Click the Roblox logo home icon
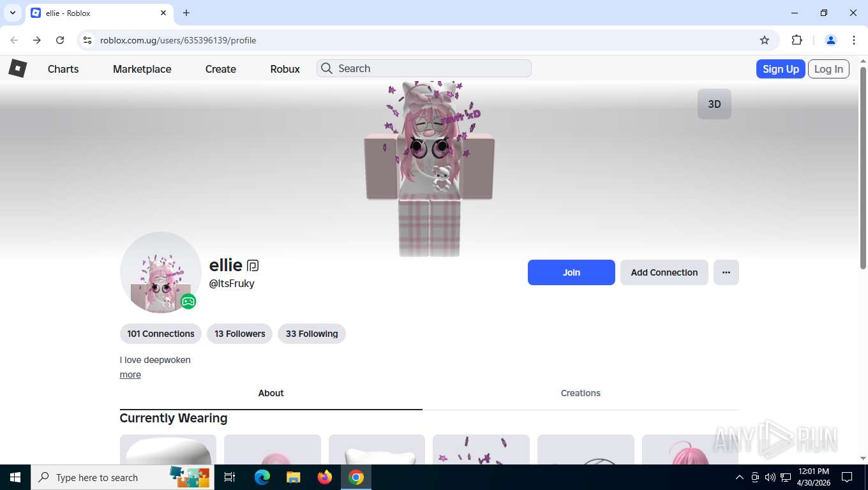Screen dimensions: 868x490 tap(17, 68)
